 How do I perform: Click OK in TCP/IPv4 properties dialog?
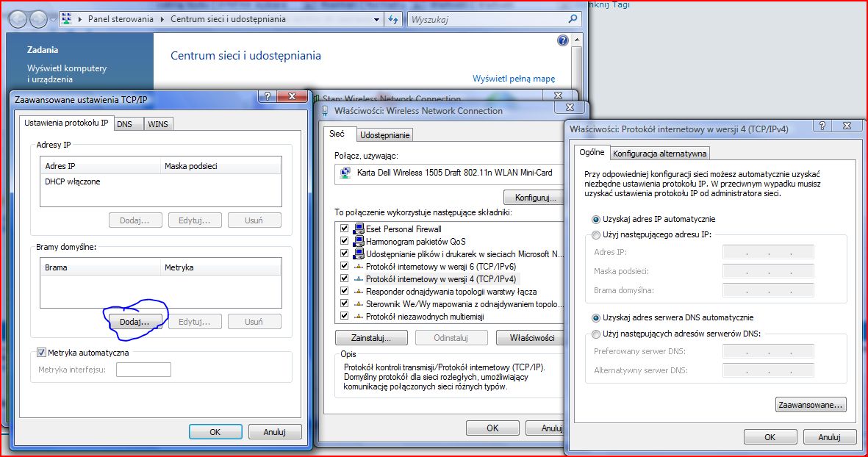[x=770, y=437]
